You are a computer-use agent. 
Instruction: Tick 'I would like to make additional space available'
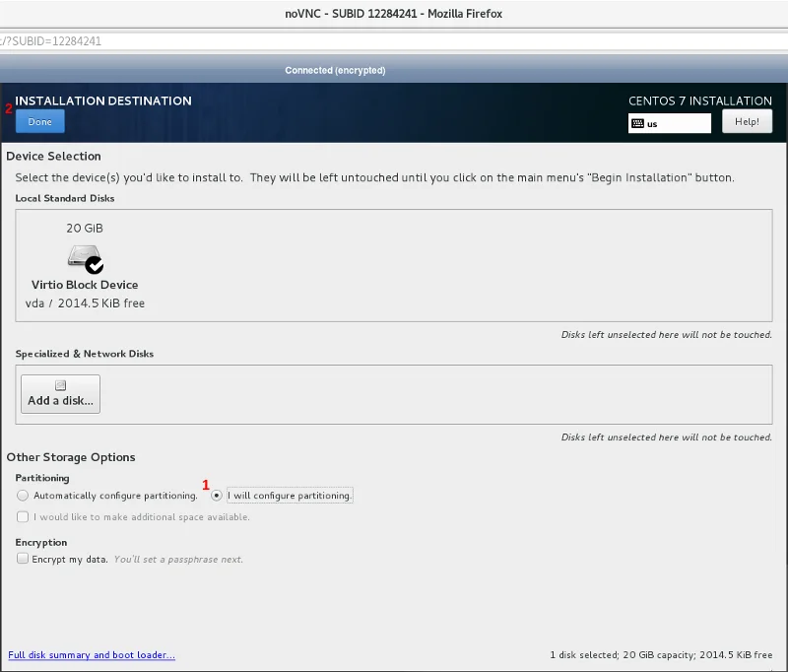pyautogui.click(x=22, y=517)
